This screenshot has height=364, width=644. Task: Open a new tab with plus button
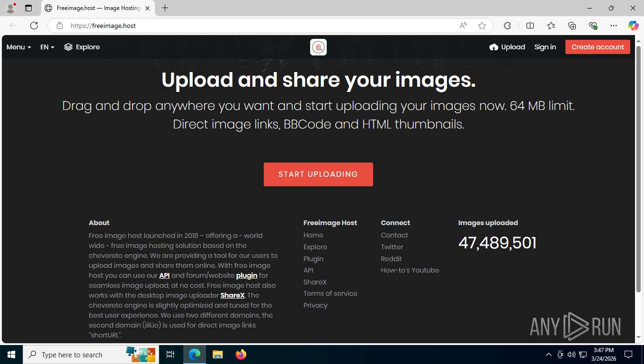[x=165, y=8]
